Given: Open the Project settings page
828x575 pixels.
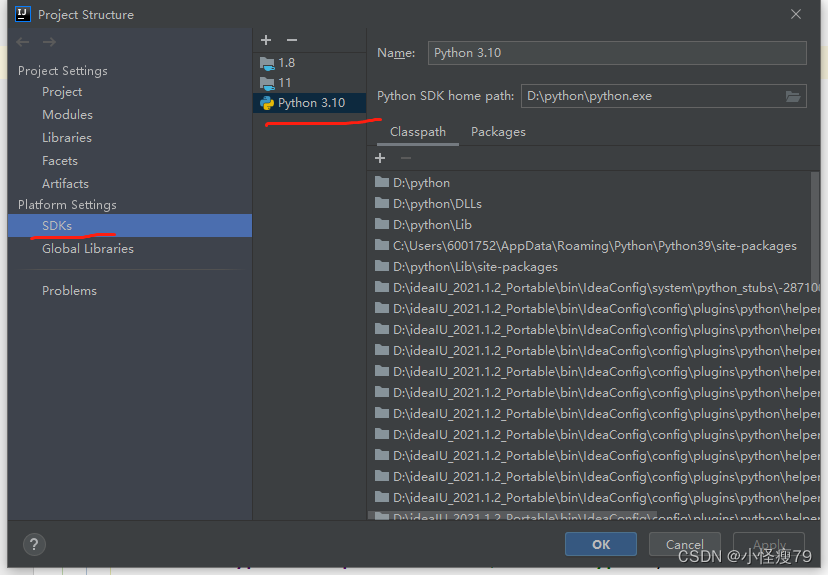Looking at the screenshot, I should (62, 92).
